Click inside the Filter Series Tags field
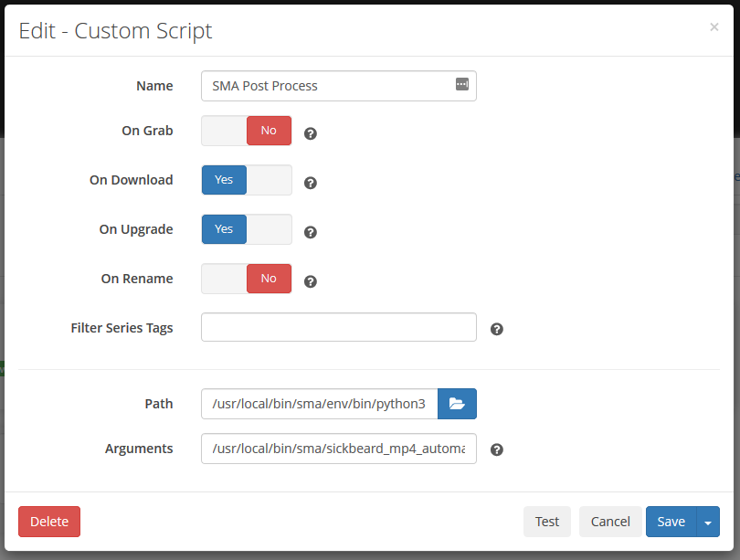Image resolution: width=740 pixels, height=560 pixels. pyautogui.click(x=338, y=327)
